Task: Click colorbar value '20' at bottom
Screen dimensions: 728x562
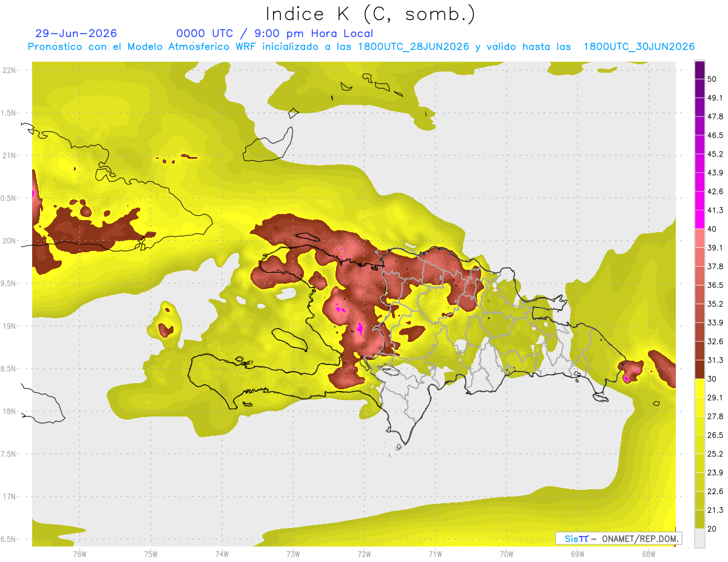Action: click(x=713, y=529)
